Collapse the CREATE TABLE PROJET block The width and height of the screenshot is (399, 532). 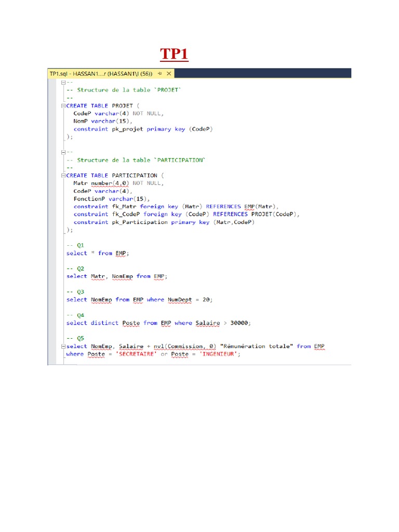pyautogui.click(x=63, y=106)
